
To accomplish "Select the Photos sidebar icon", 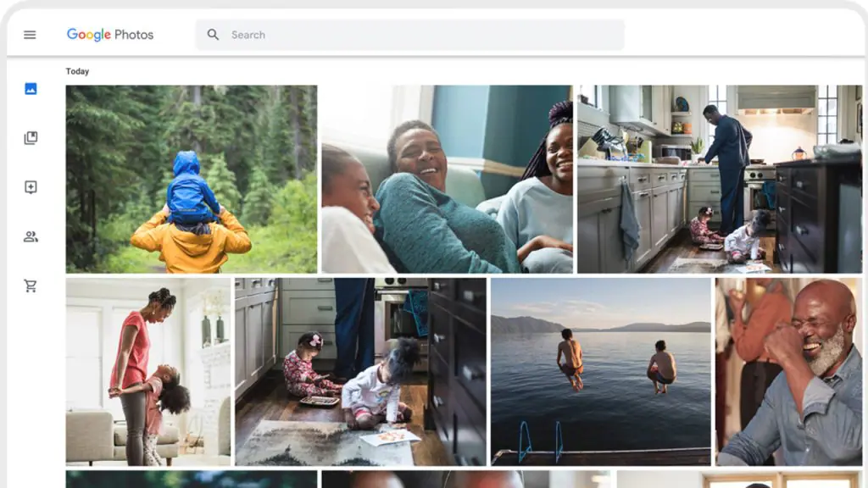I will coord(31,89).
